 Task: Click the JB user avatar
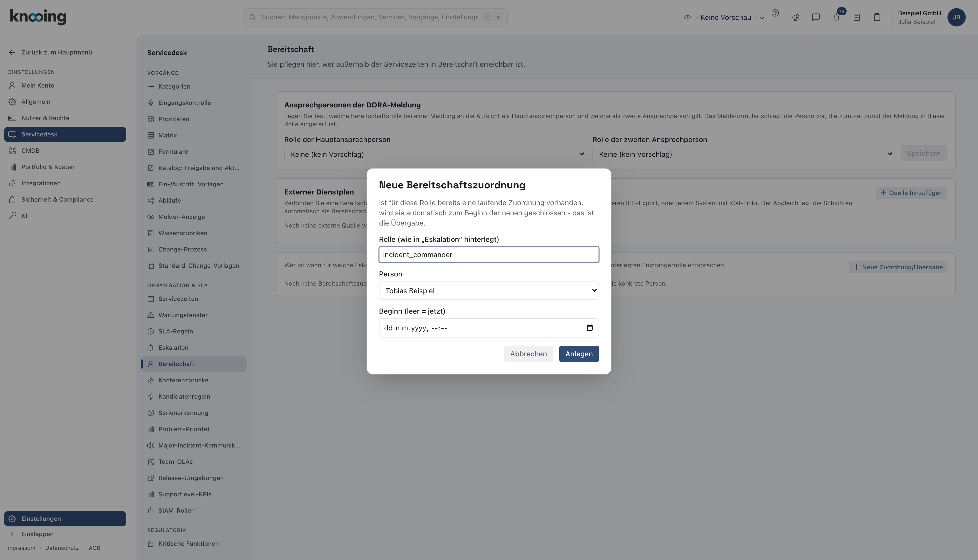(956, 17)
